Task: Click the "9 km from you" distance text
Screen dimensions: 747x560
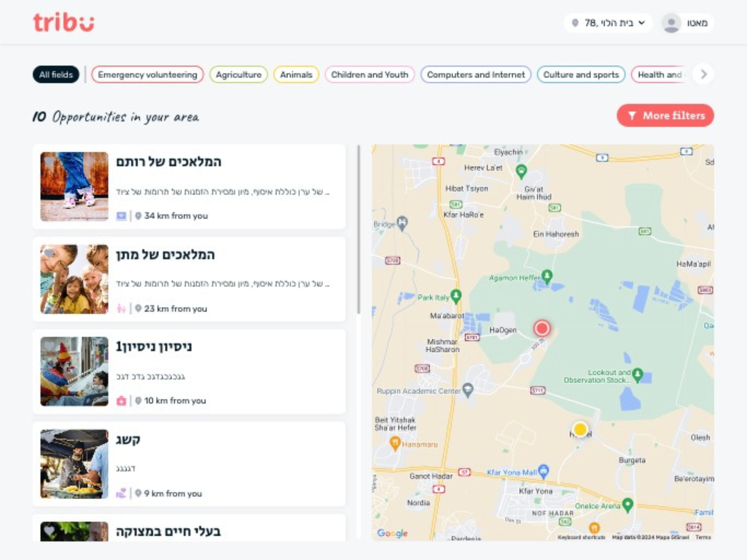Action: (x=173, y=494)
